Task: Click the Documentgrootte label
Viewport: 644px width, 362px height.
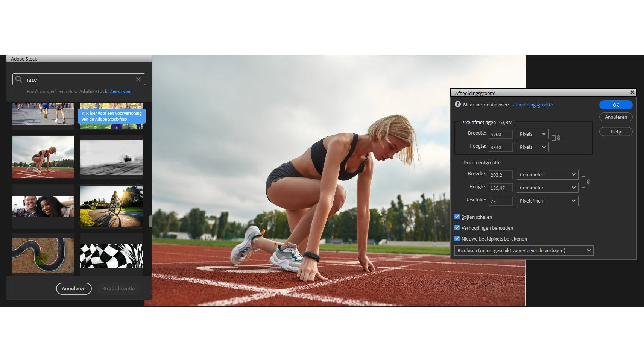Action: [483, 163]
